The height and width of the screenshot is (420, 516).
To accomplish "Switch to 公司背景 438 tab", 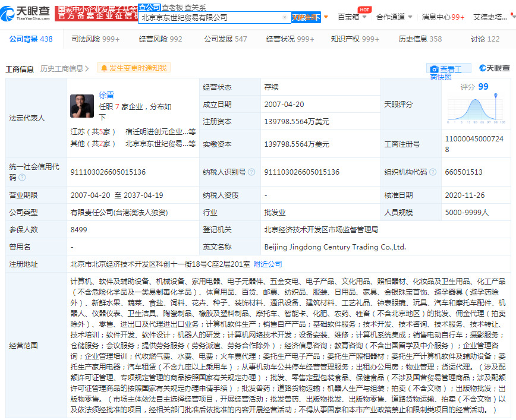I will (31, 39).
